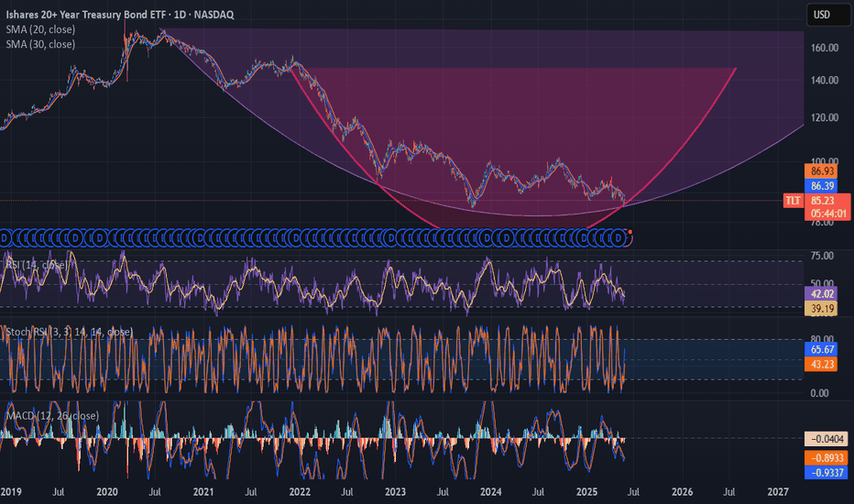Click the 120.00 price axis label
Viewport: 854px width, 504px height.
(824, 117)
